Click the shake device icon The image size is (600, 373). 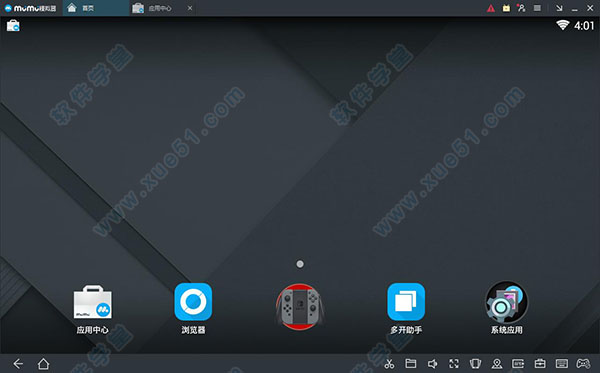[x=475, y=363]
